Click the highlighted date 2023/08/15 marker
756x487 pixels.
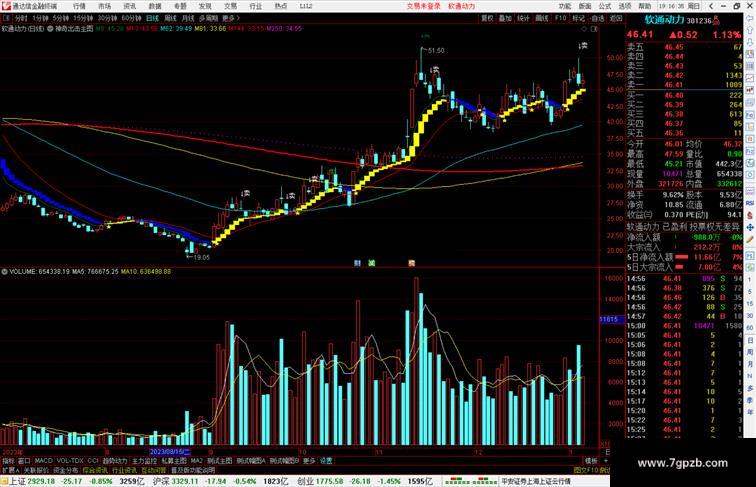click(170, 452)
